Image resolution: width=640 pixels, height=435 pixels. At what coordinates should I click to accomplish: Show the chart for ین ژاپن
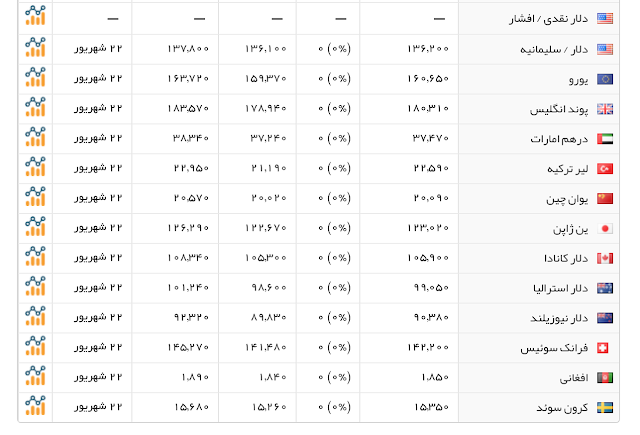point(35,226)
